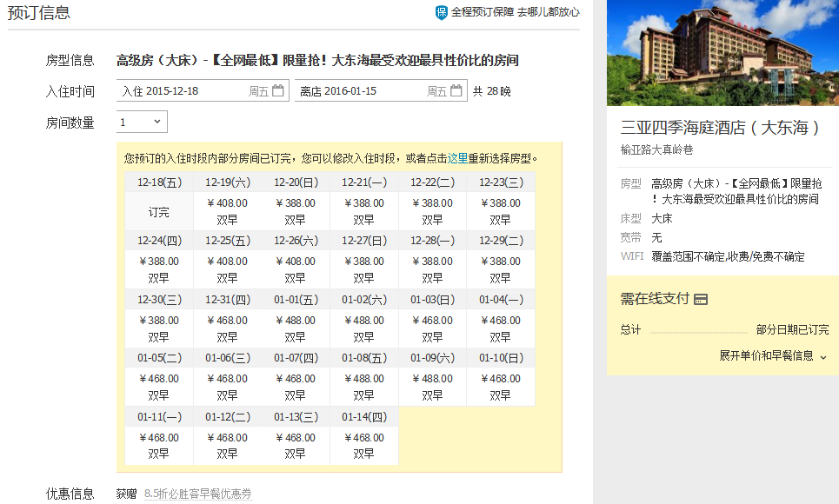Click the 01-14(四) date header

pyautogui.click(x=364, y=417)
